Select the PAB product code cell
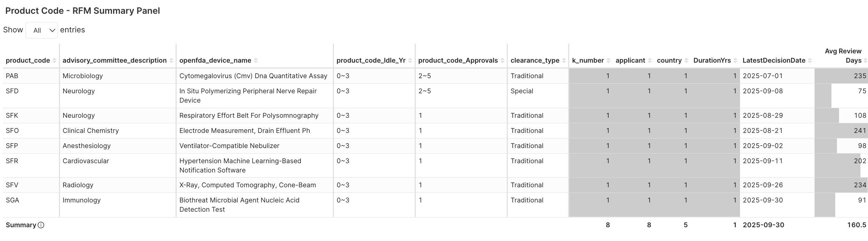 click(x=12, y=76)
